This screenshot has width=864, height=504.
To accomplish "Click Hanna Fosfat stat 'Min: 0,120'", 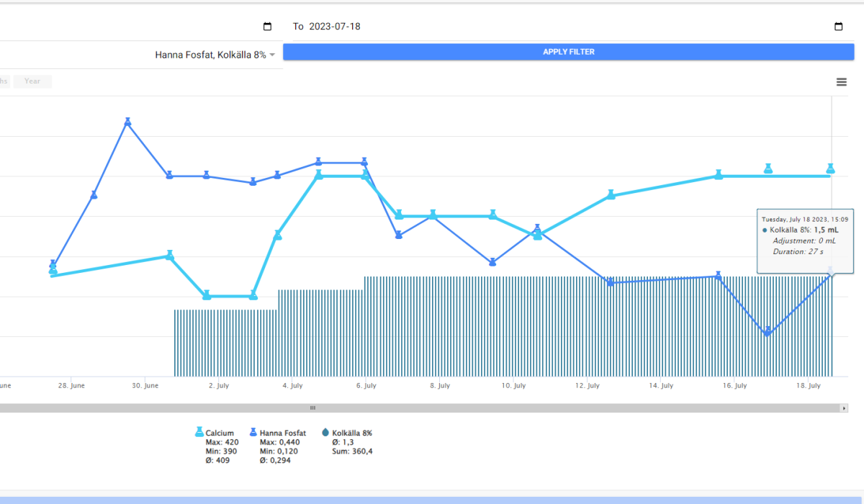I will click(x=279, y=451).
